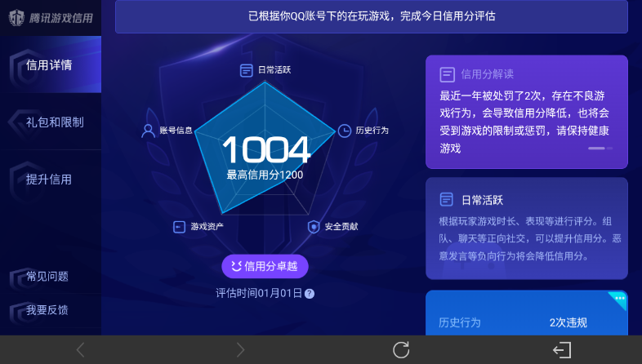Click the 日常活跃 title in right card

pos(483,200)
